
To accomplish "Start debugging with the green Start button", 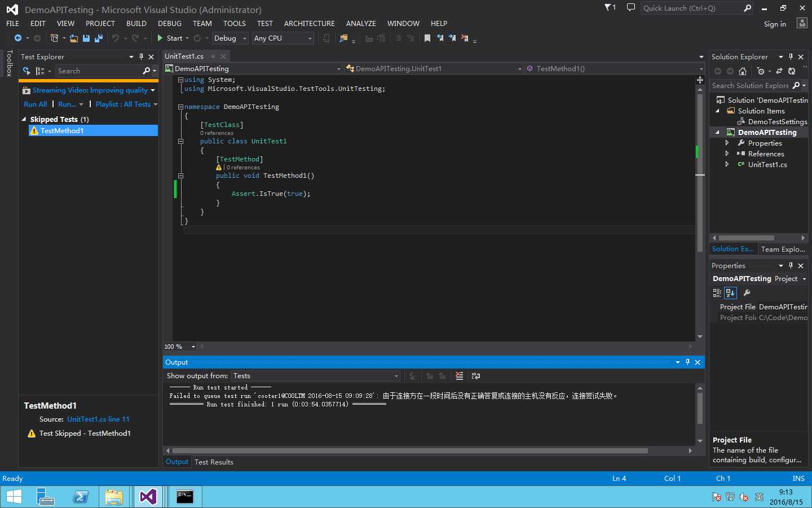I will pos(170,38).
